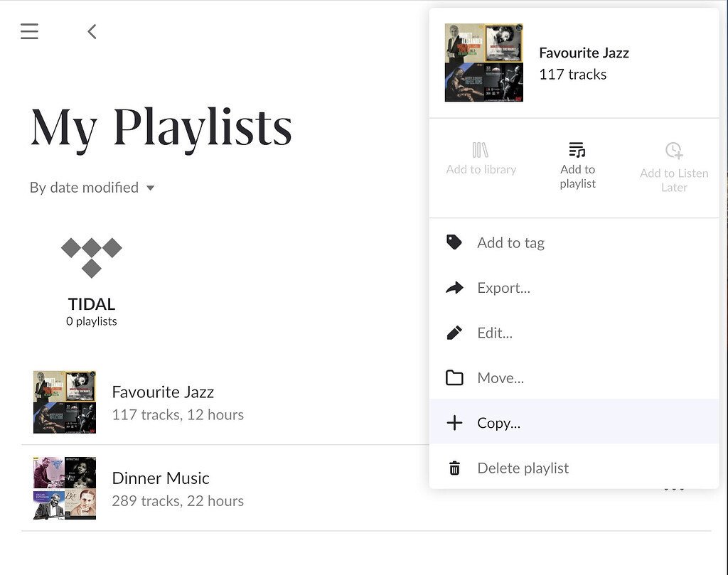Image resolution: width=728 pixels, height=575 pixels.
Task: Click the trash icon for Delete playlist
Action: tap(454, 468)
